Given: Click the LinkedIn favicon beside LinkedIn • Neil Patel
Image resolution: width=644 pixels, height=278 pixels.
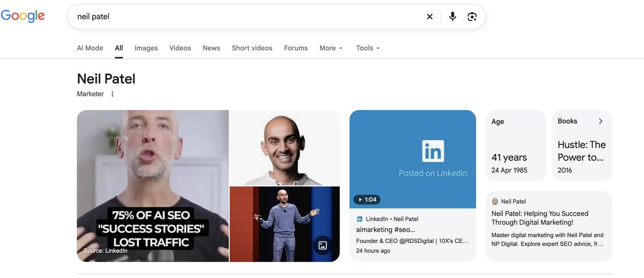Looking at the screenshot, I should click(x=360, y=219).
